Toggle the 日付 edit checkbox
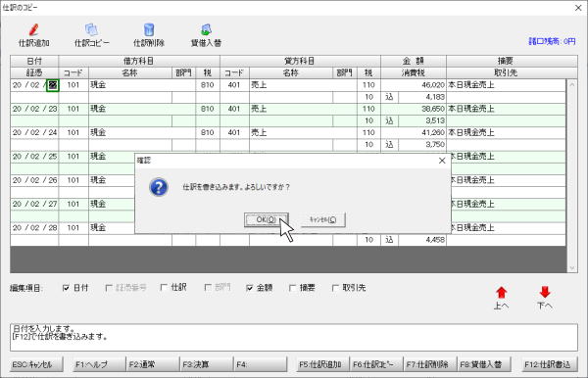588x378 pixels. point(66,288)
